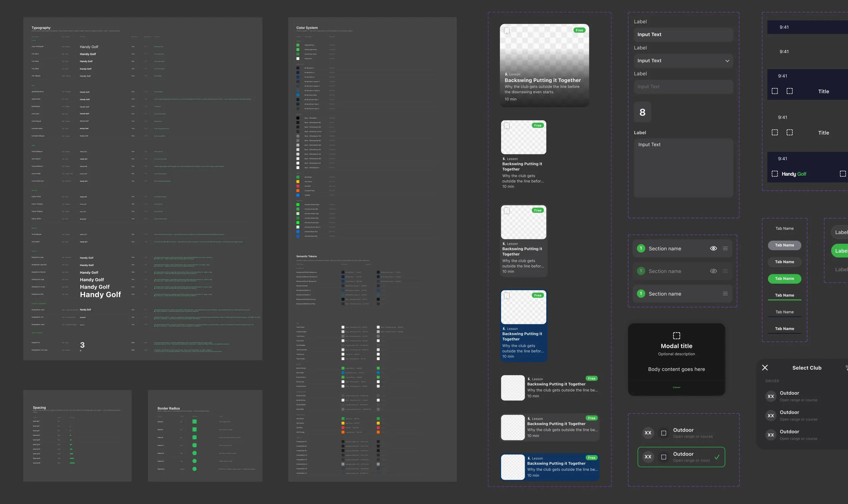Open the blue horizontal Backswing lesson card
848x504 pixels.
[x=550, y=467]
